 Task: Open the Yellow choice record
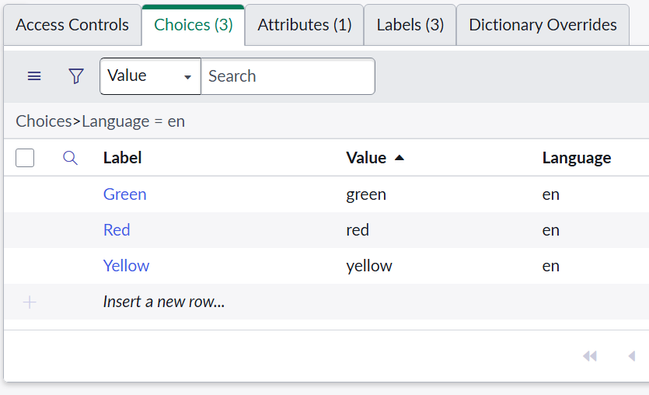[126, 266]
